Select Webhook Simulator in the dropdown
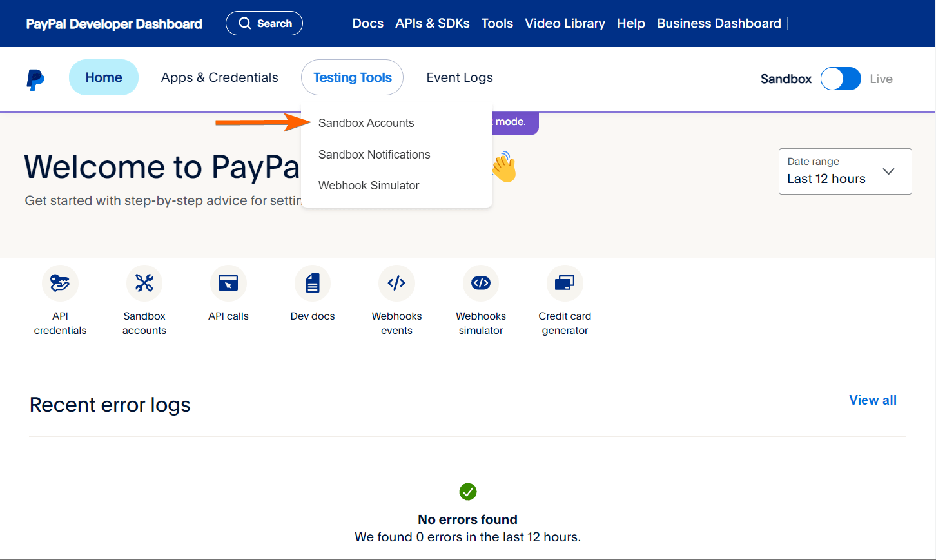This screenshot has width=936, height=560. (369, 186)
